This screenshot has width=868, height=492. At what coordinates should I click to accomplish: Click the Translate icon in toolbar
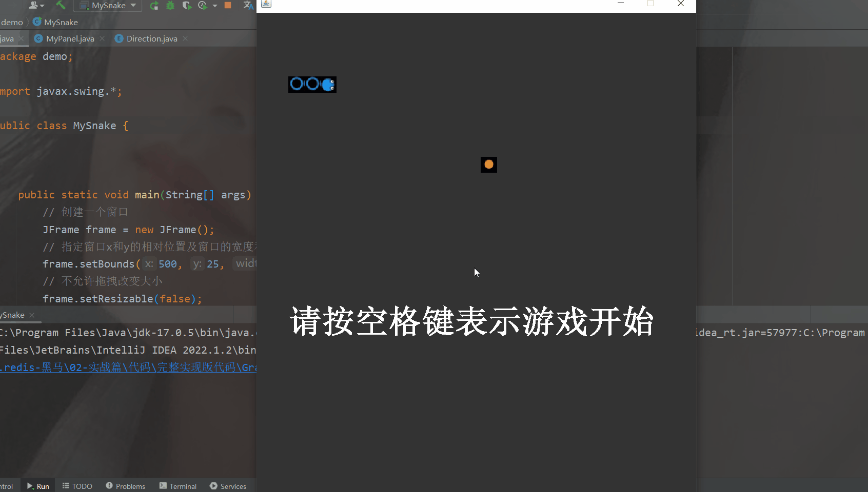248,5
